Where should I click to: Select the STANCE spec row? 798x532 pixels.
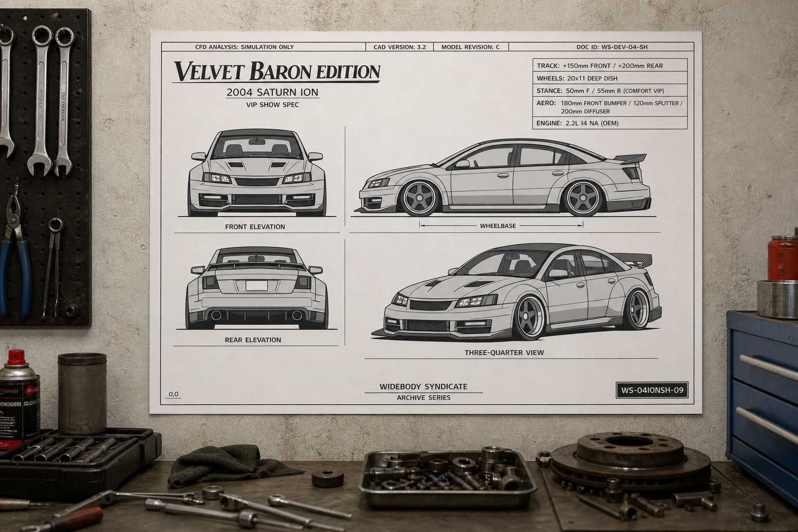point(610,90)
